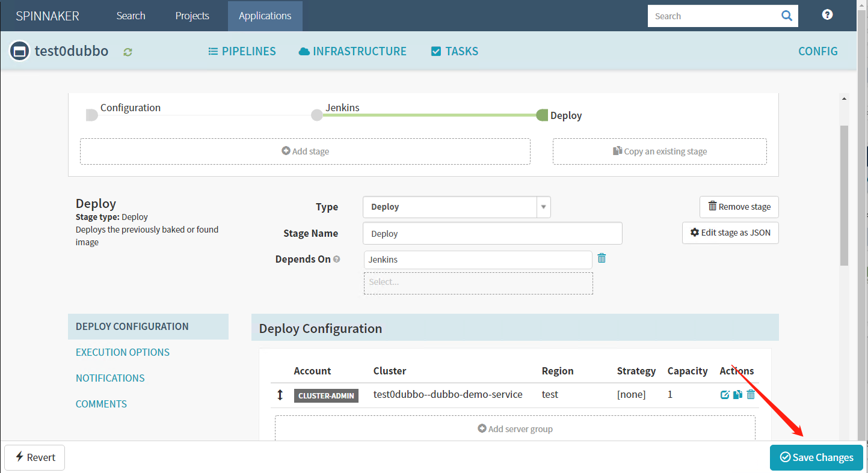Select the Execution Options section
The height and width of the screenshot is (473, 868).
point(123,352)
